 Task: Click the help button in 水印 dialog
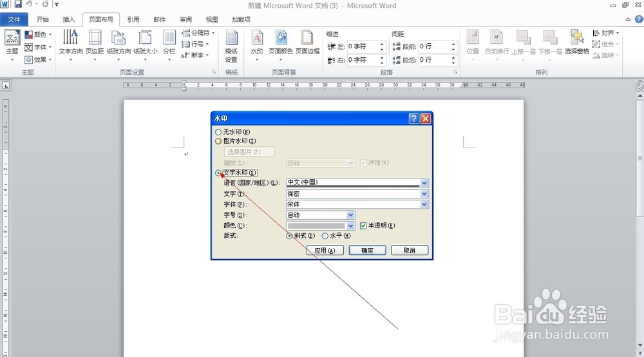tap(414, 119)
